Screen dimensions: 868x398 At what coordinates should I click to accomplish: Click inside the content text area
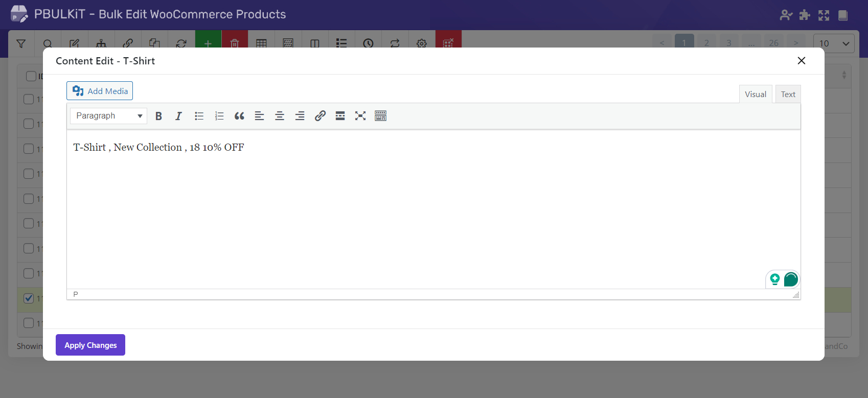(x=433, y=215)
